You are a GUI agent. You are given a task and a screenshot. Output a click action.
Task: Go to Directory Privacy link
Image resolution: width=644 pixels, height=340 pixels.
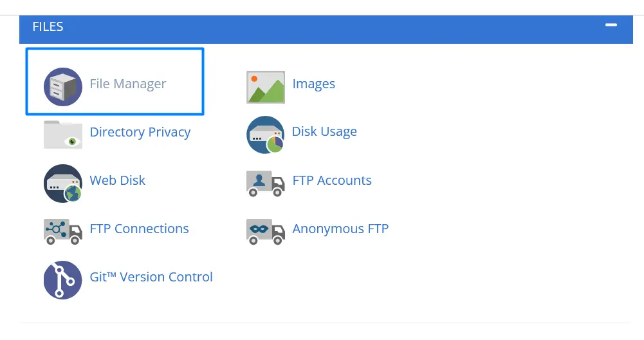(x=140, y=132)
